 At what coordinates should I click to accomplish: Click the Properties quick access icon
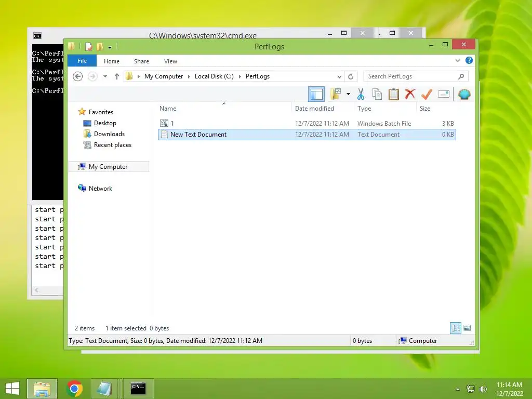click(x=88, y=46)
